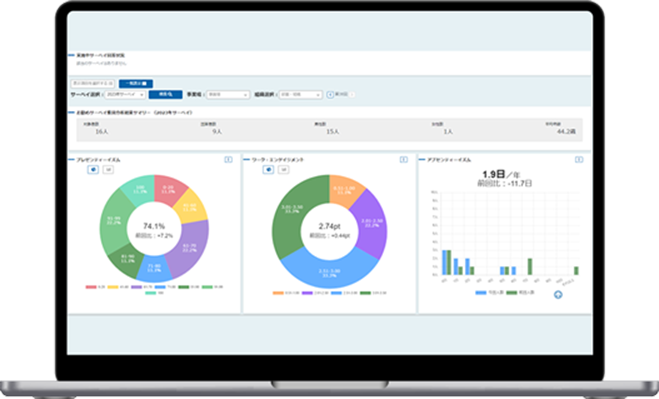Click the light green 22.2% segment of Presenteeism donut
659x399 pixels.
click(114, 221)
